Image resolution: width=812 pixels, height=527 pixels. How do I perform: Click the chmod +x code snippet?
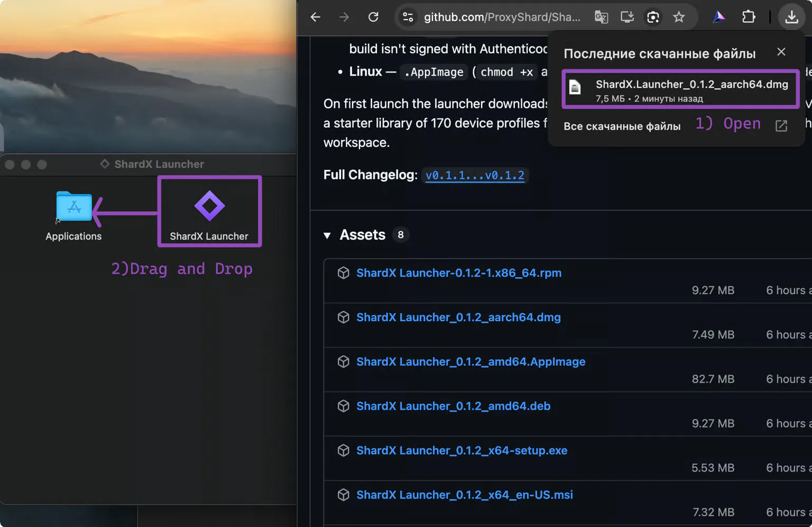click(x=506, y=72)
